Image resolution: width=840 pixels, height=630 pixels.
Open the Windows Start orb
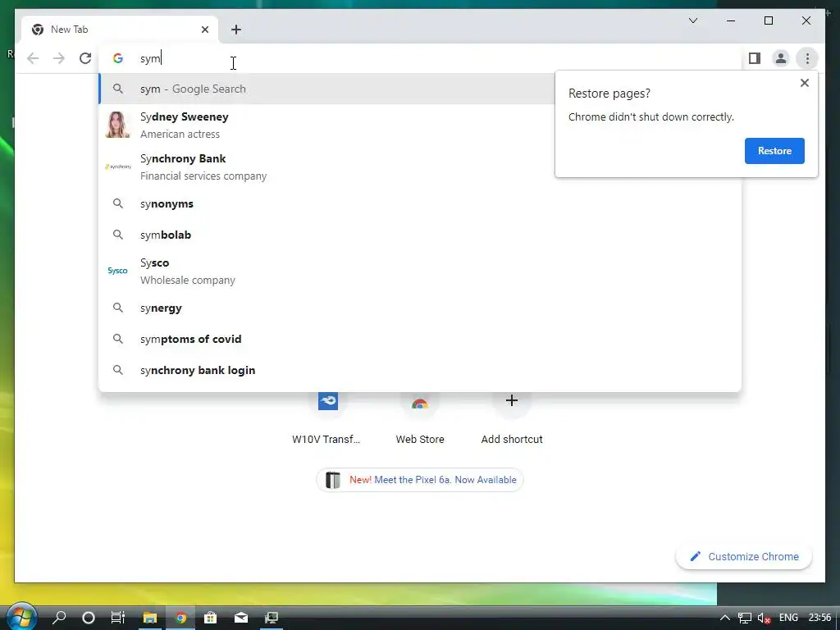pos(21,617)
